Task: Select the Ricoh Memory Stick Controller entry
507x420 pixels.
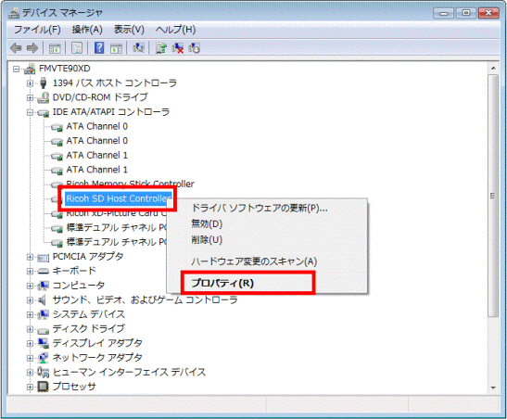Action: click(x=130, y=184)
